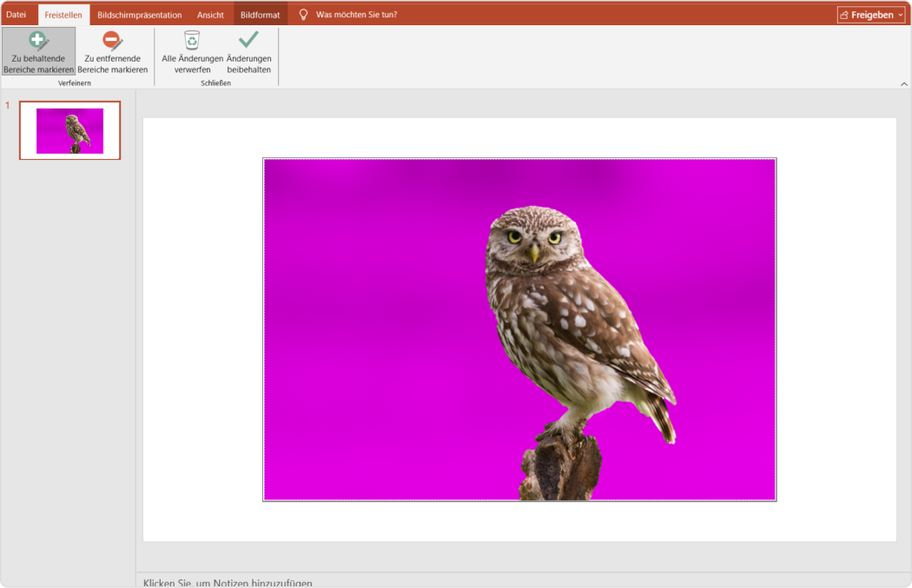The width and height of the screenshot is (912, 588).
Task: Switch to the Ansicht tab
Action: point(211,14)
